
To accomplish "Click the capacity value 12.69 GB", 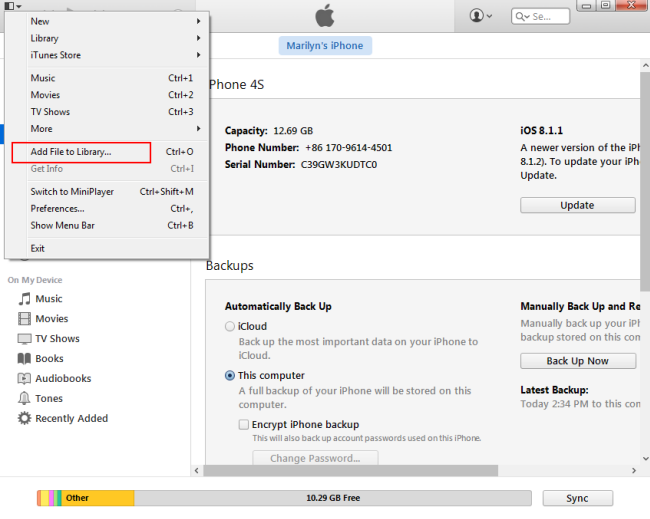I will (293, 131).
